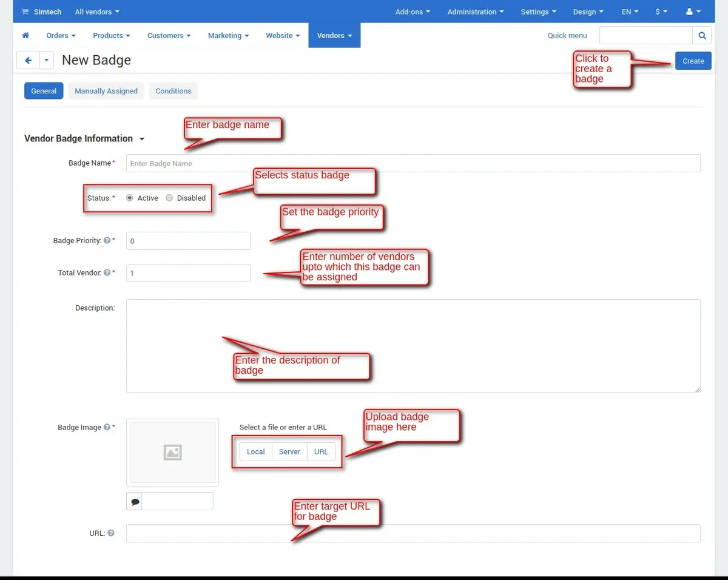Collapse the Vendor Badge Information section
Image resolution: width=728 pixels, height=580 pixels.
(x=142, y=139)
